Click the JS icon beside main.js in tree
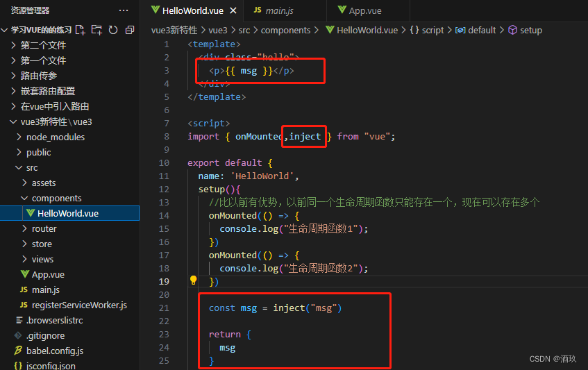 (24, 289)
